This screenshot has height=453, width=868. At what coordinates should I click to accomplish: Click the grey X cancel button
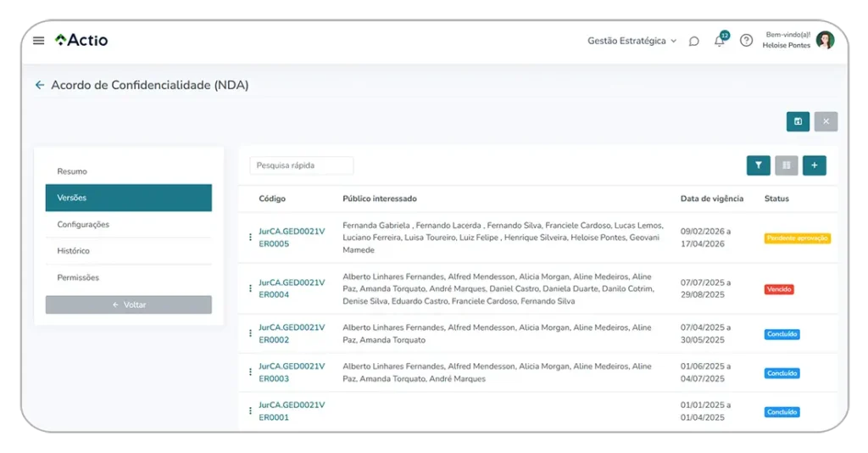tap(826, 121)
